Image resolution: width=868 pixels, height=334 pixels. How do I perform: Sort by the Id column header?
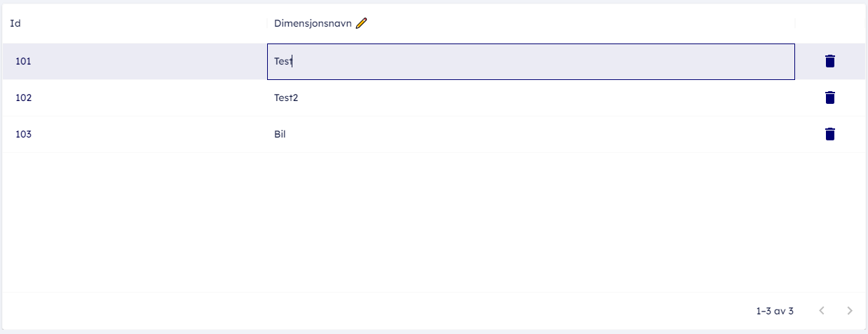[x=15, y=23]
